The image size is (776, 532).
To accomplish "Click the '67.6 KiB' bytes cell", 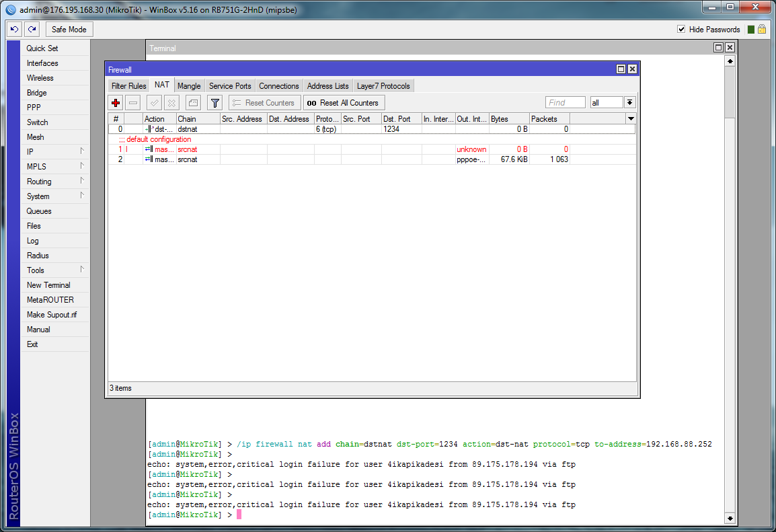I will tap(509, 159).
